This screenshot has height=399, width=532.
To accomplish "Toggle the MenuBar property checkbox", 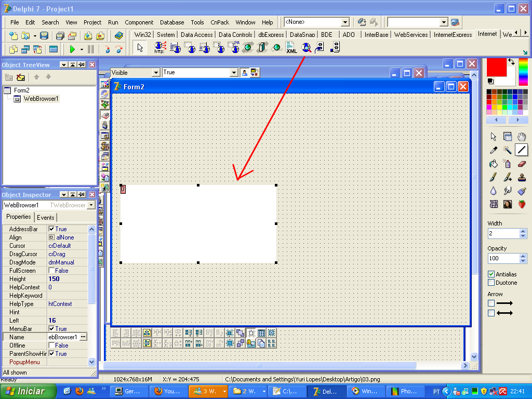I will pyautogui.click(x=51, y=328).
